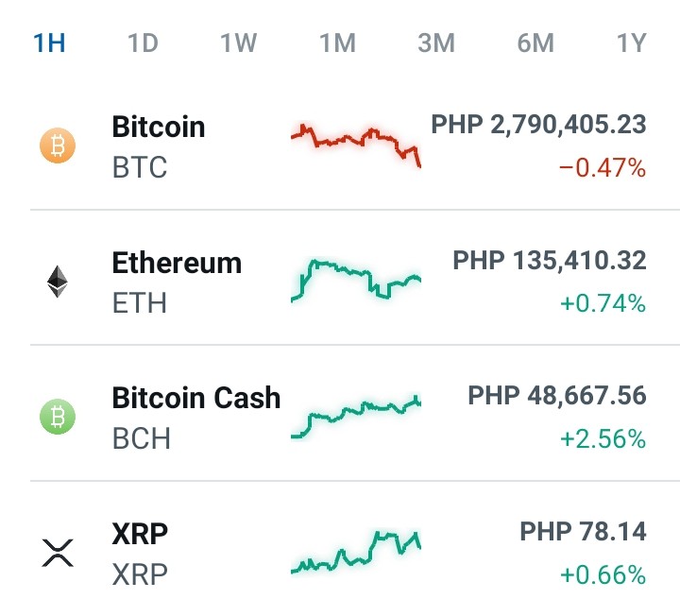Tap the PHP 78.14 XRP price

coord(583,531)
